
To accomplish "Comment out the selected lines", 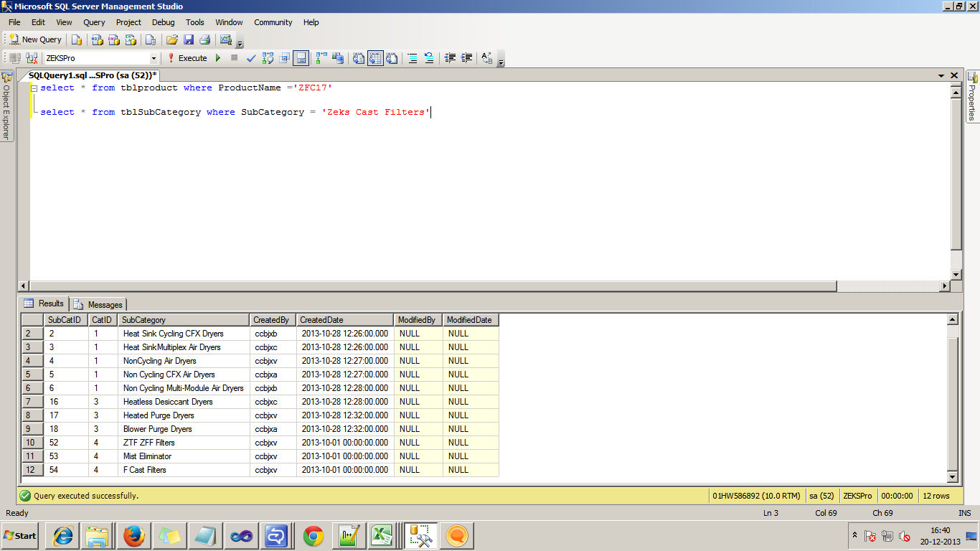I will tap(413, 58).
